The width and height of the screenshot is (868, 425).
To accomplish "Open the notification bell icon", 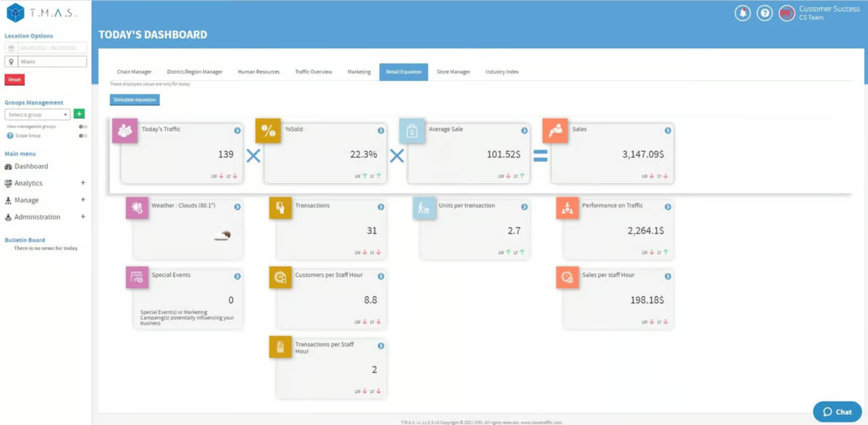I will coord(743,13).
